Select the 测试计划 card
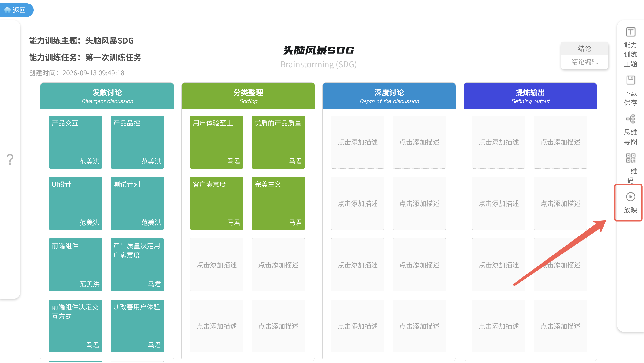The image size is (644, 363). pos(137,203)
